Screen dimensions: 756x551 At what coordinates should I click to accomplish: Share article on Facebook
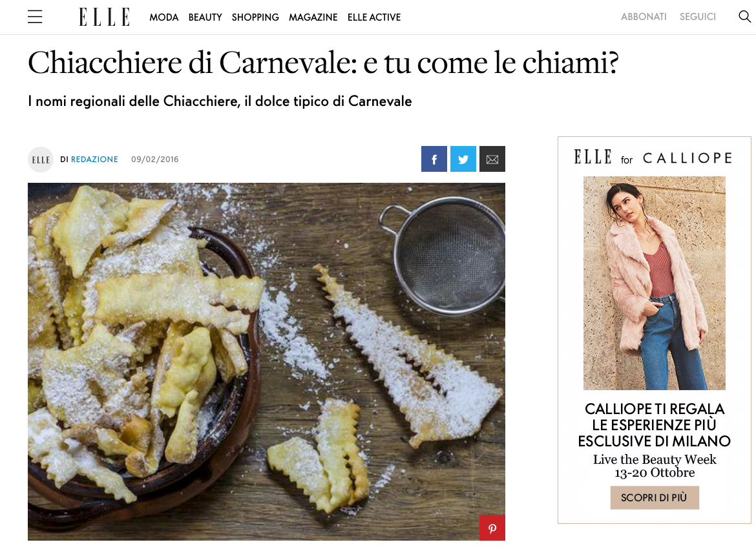click(x=434, y=159)
